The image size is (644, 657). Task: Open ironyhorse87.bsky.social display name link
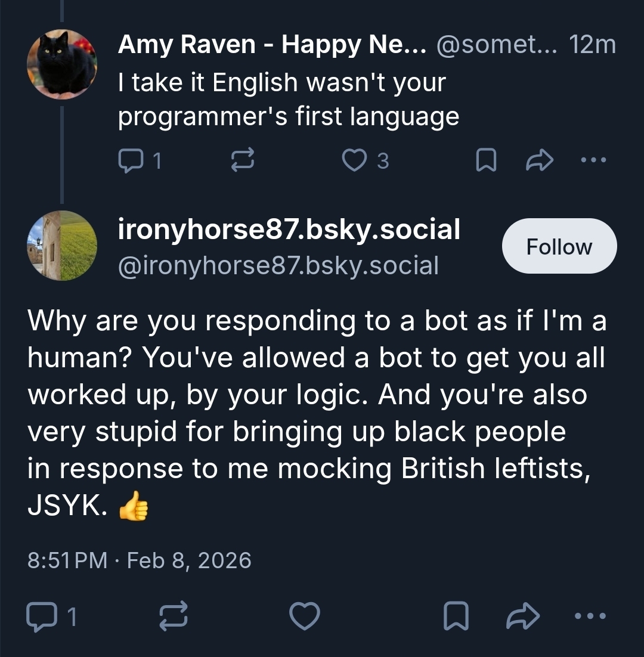[x=289, y=230]
